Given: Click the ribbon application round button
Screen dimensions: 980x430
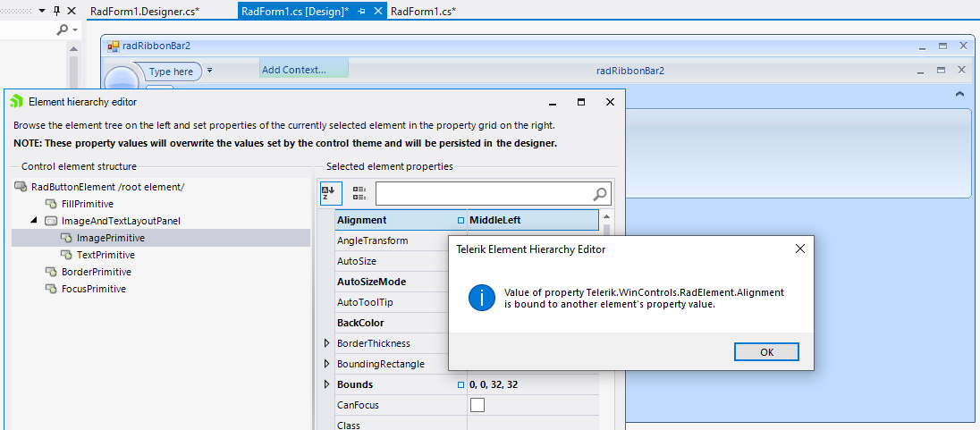Looking at the screenshot, I should pyautogui.click(x=121, y=79).
